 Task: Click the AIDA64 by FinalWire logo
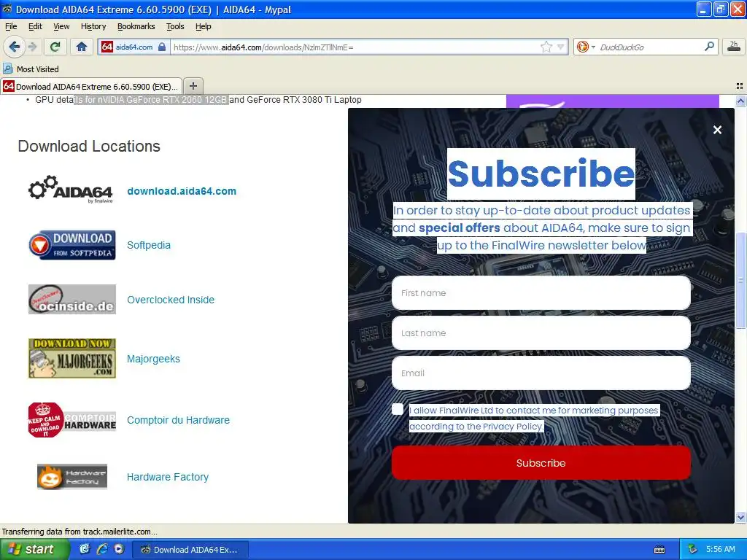click(x=71, y=190)
